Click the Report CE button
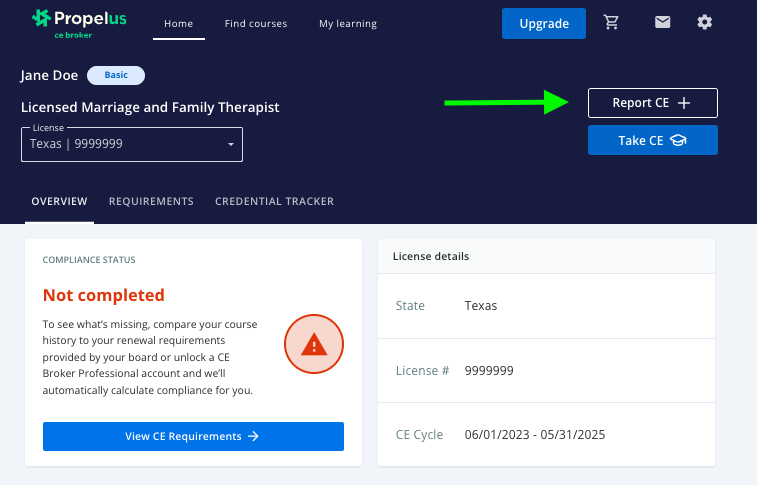 click(651, 103)
